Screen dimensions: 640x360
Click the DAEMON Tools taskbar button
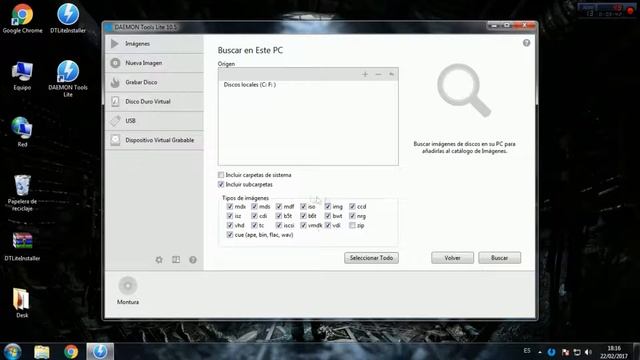[100, 351]
